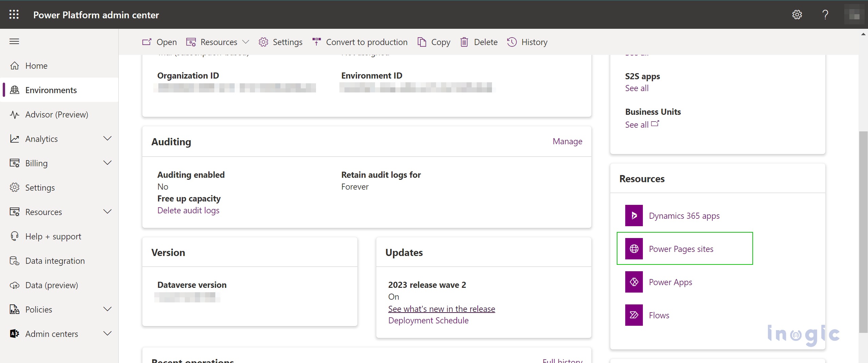Click the help question mark icon

coord(825,15)
